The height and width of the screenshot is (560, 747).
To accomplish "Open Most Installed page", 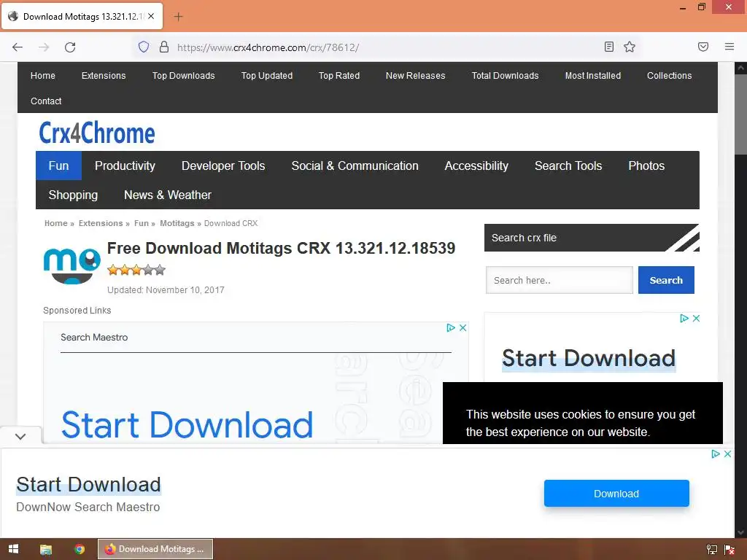I will click(x=592, y=75).
